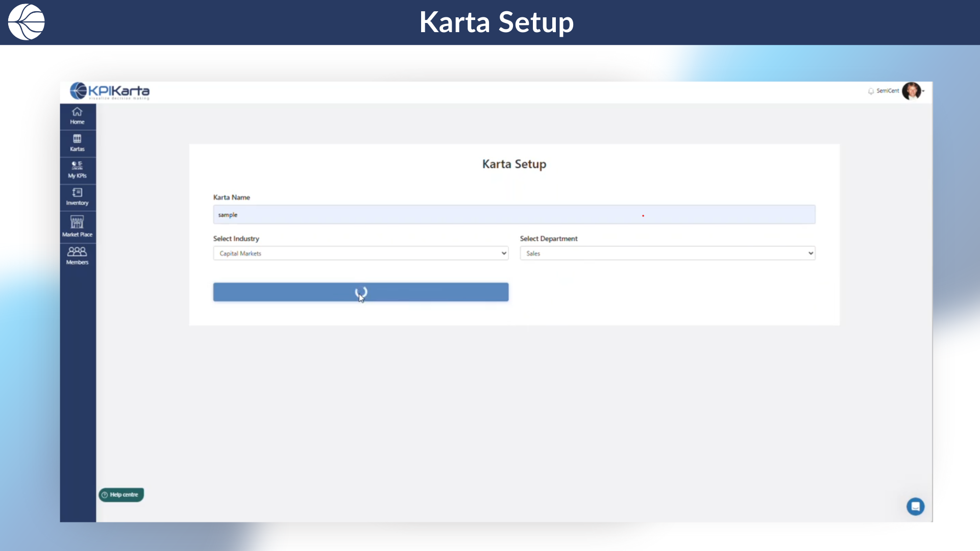The height and width of the screenshot is (551, 980).
Task: Open the Select Industry dropdown
Action: click(360, 253)
